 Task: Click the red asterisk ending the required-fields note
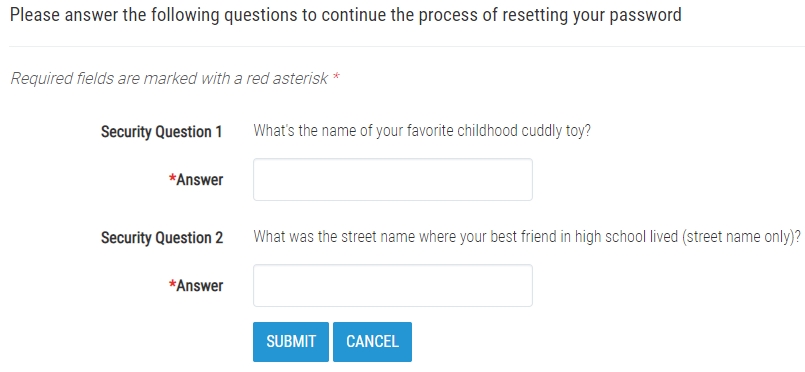click(x=336, y=77)
